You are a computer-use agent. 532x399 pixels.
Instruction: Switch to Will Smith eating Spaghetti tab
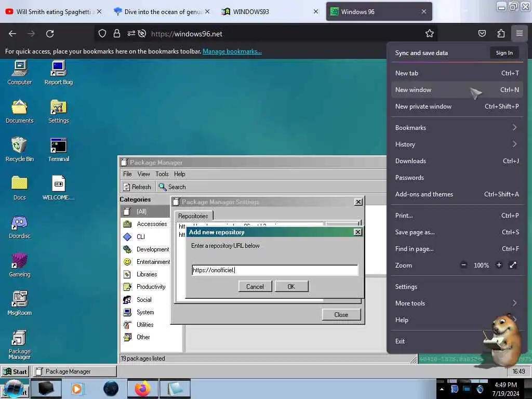coord(54,11)
